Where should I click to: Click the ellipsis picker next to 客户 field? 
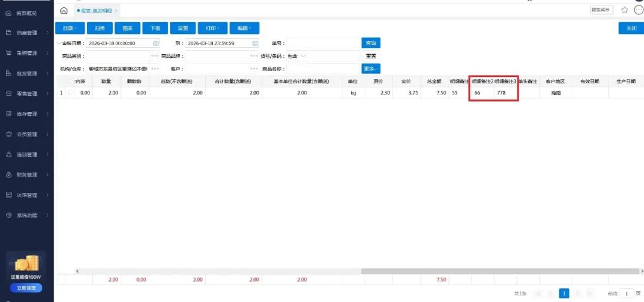coord(255,69)
